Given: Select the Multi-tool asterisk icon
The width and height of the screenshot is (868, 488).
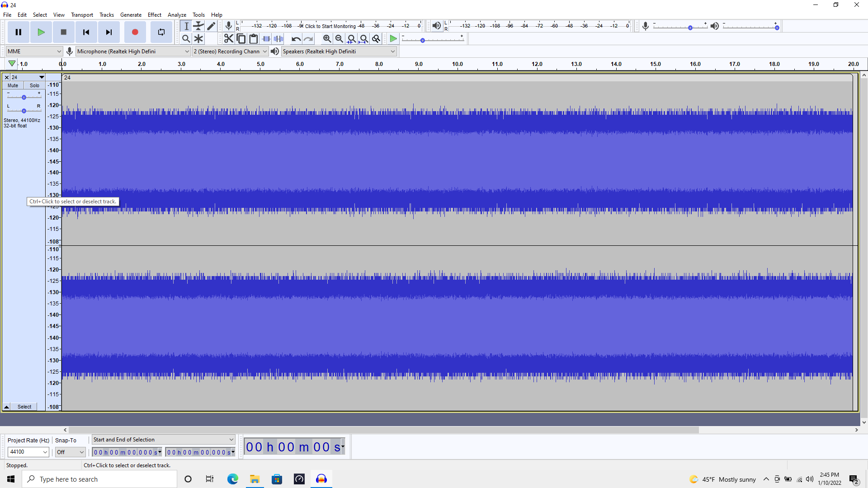Looking at the screenshot, I should tap(198, 38).
